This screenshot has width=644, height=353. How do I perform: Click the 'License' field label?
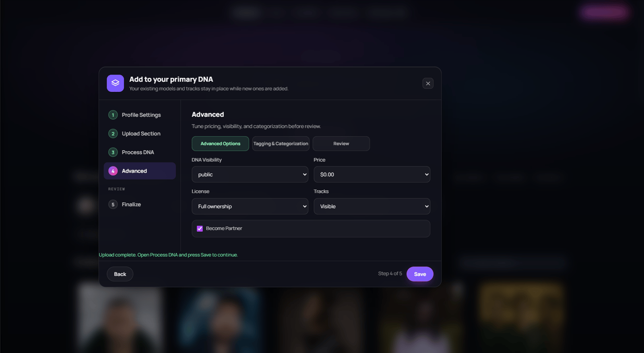click(200, 191)
